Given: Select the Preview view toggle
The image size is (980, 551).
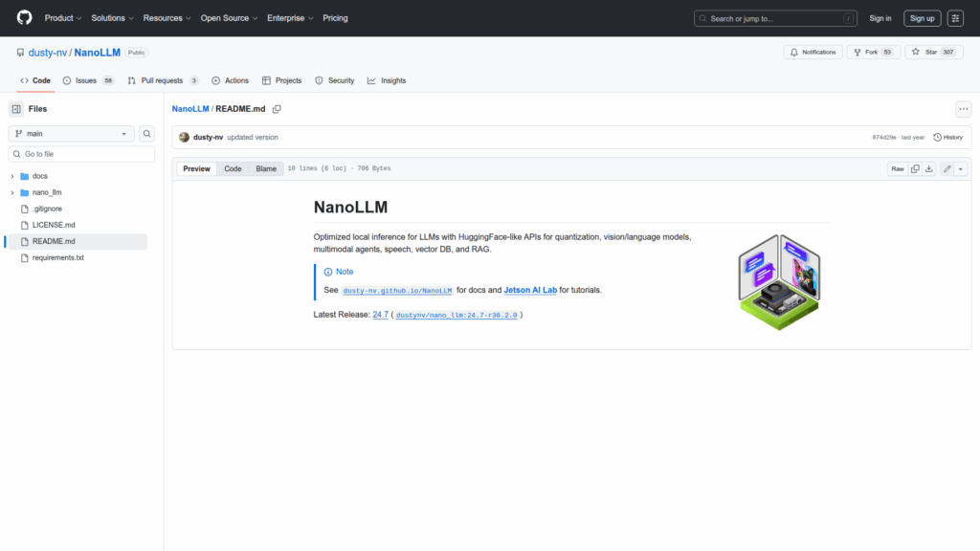Looking at the screenshot, I should pos(196,168).
